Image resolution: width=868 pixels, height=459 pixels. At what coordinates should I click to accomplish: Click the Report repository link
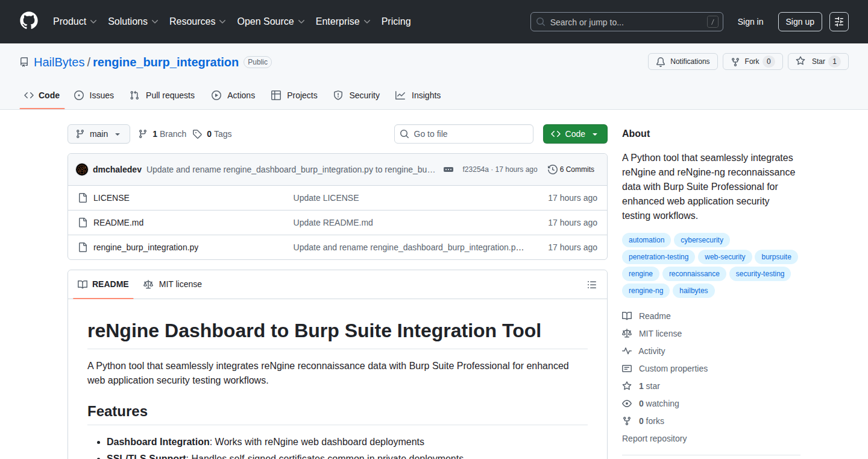tap(655, 438)
